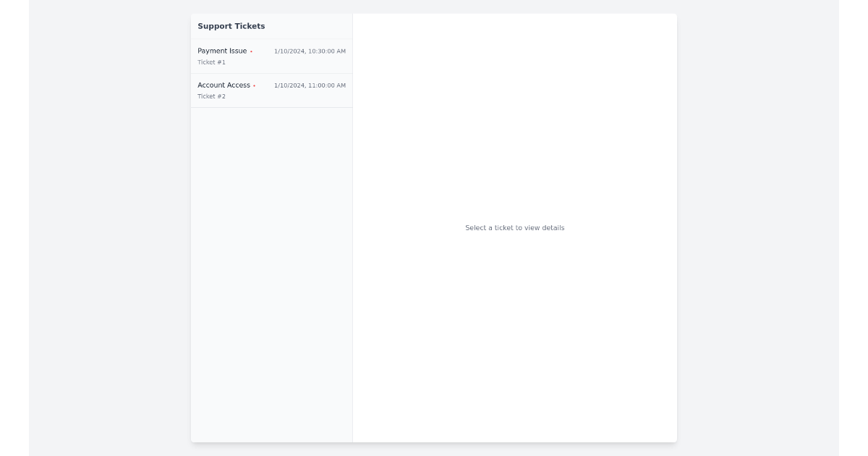Click the separator line under Support Tickets header
Image resolution: width=868 pixels, height=456 pixels.
[271, 38]
